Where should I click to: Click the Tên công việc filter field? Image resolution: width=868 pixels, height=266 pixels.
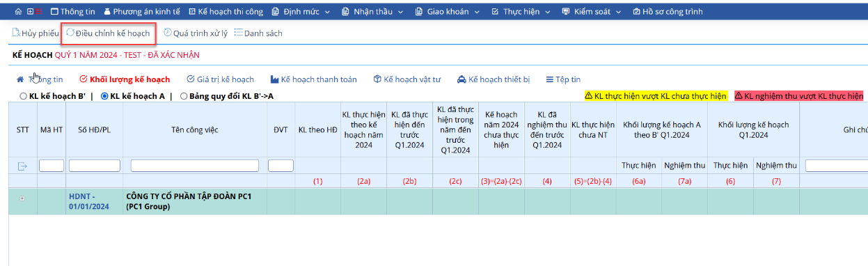(x=195, y=166)
